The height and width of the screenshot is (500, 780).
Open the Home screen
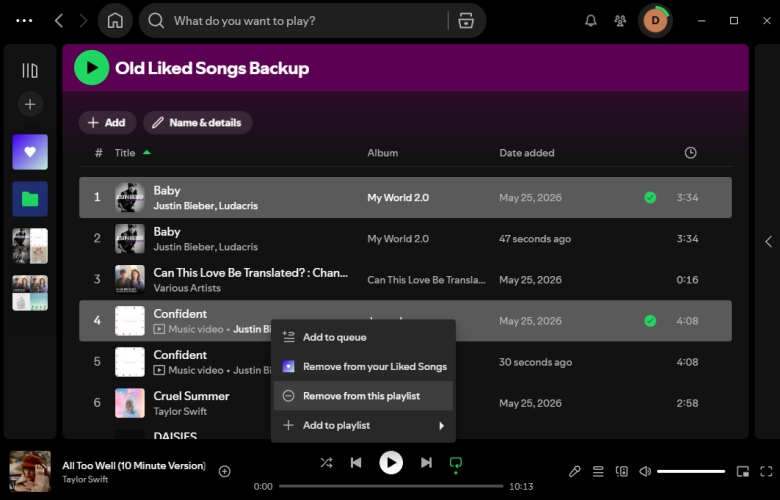coord(115,20)
